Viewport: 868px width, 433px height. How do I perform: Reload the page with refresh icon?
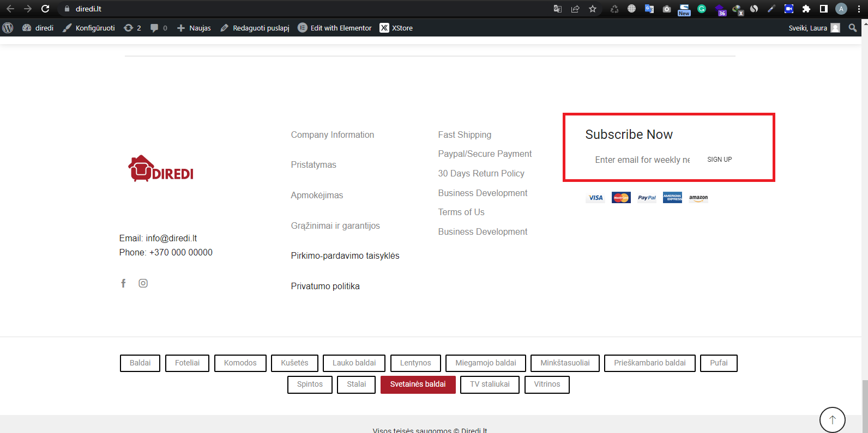(45, 9)
